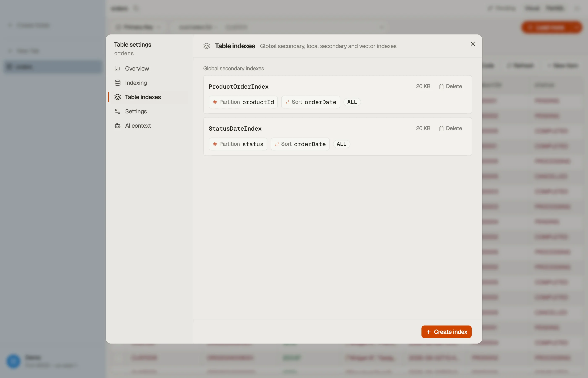Click hash icon next to Partition status
This screenshot has height=378, width=588.
coord(215,144)
